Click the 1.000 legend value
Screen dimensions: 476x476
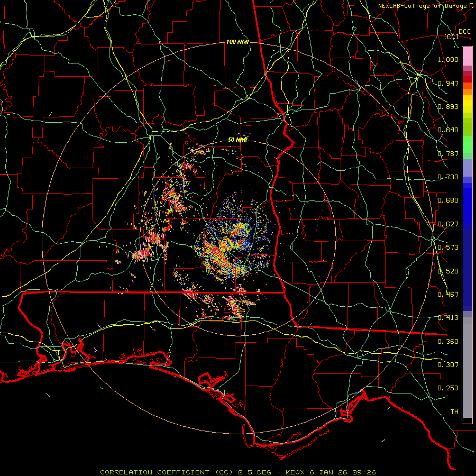coord(448,59)
